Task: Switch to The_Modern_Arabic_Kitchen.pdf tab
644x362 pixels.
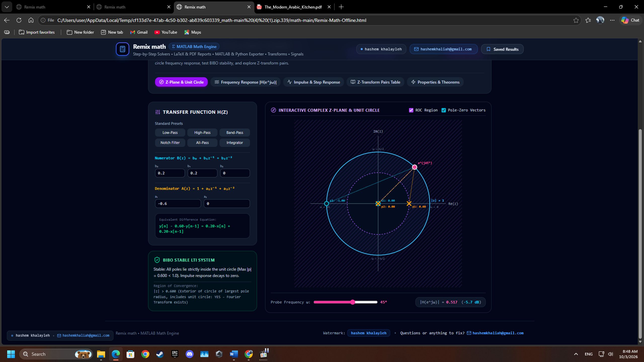Action: [294, 7]
